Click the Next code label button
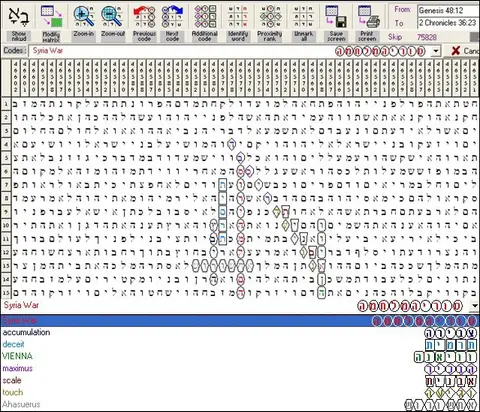 [x=172, y=36]
